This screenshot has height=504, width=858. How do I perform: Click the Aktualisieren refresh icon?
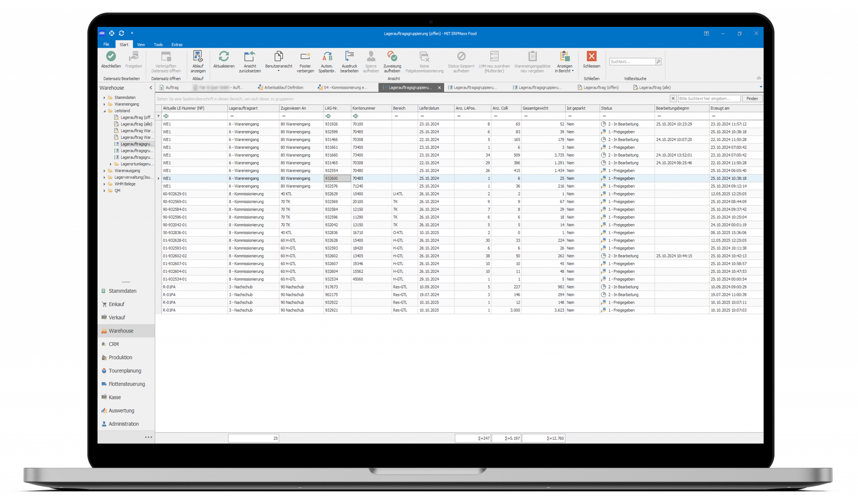tap(224, 56)
